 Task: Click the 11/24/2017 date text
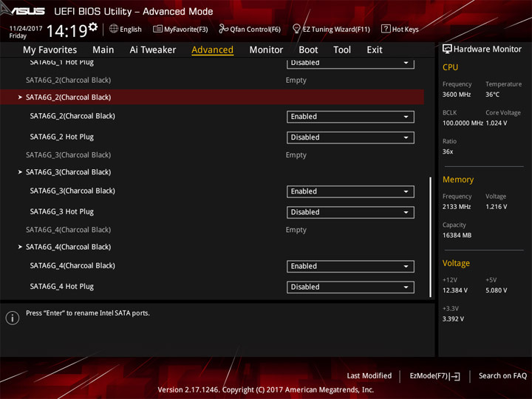26,28
